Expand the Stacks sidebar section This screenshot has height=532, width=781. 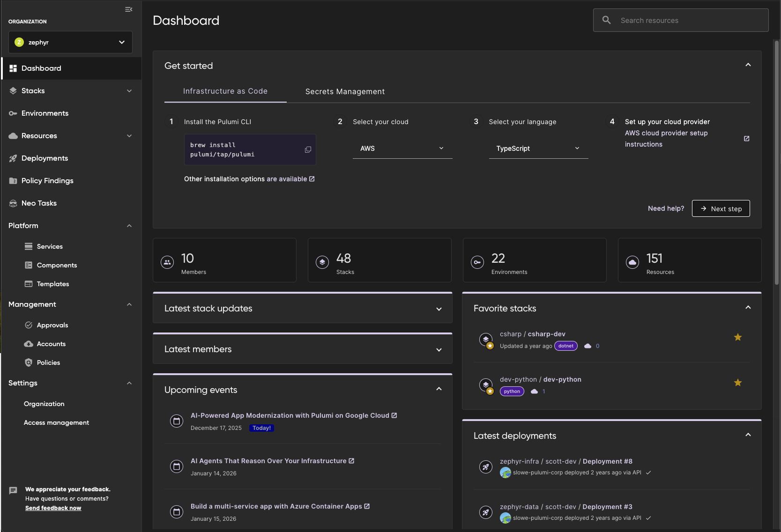click(x=129, y=91)
